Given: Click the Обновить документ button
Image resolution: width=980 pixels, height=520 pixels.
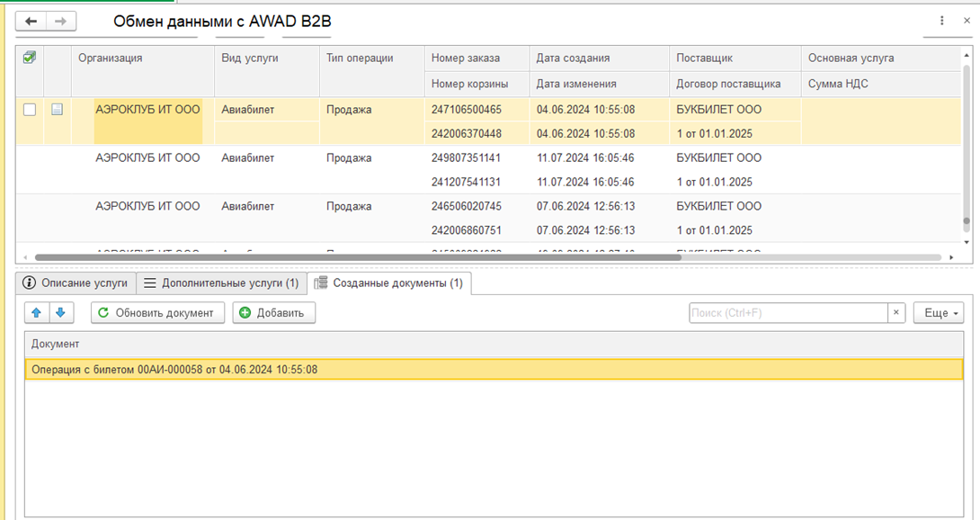Looking at the screenshot, I should pyautogui.click(x=157, y=313).
